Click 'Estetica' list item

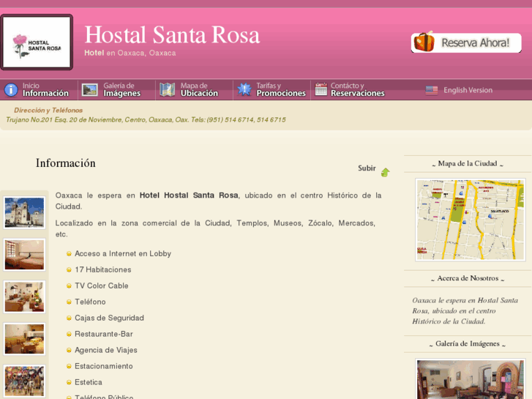[x=89, y=382]
